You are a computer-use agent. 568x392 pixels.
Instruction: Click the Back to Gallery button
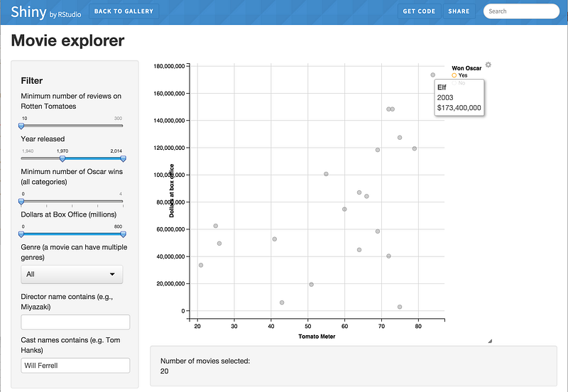pos(124,11)
